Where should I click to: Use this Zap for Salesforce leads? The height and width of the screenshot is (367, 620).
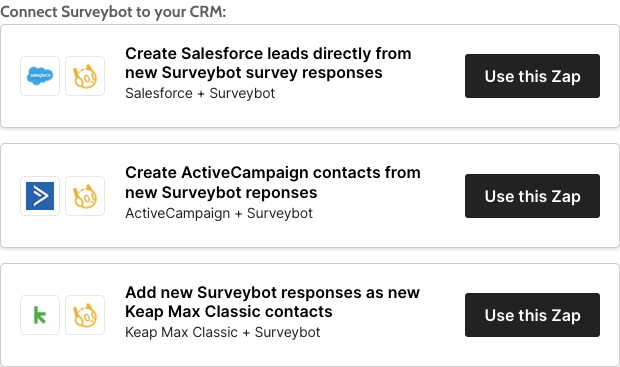coord(532,76)
